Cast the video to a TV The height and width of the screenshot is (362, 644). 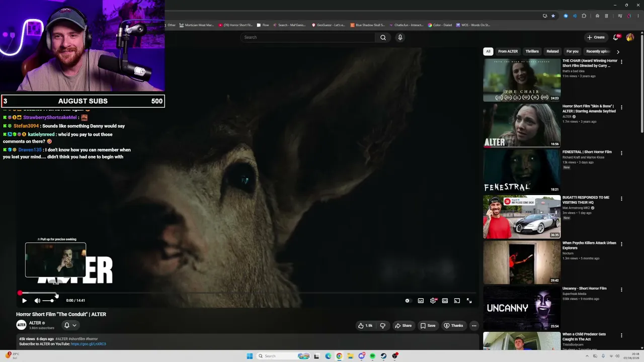coord(457,301)
